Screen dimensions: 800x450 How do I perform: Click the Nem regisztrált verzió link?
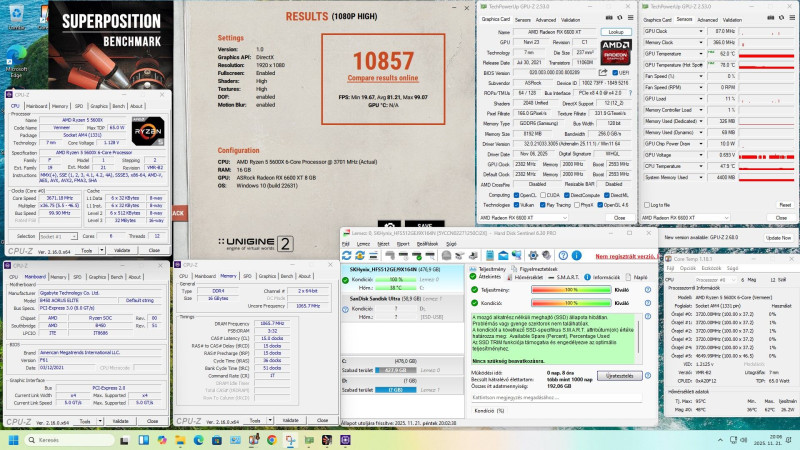point(625,256)
